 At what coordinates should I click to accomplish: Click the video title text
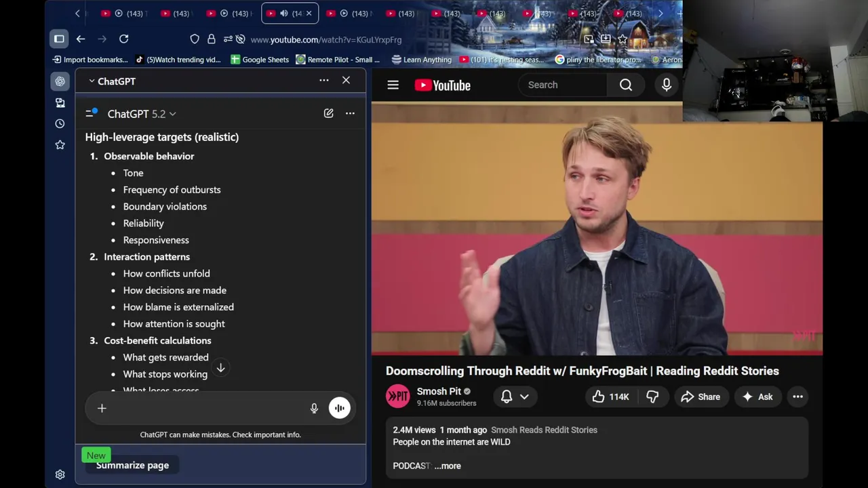point(583,371)
